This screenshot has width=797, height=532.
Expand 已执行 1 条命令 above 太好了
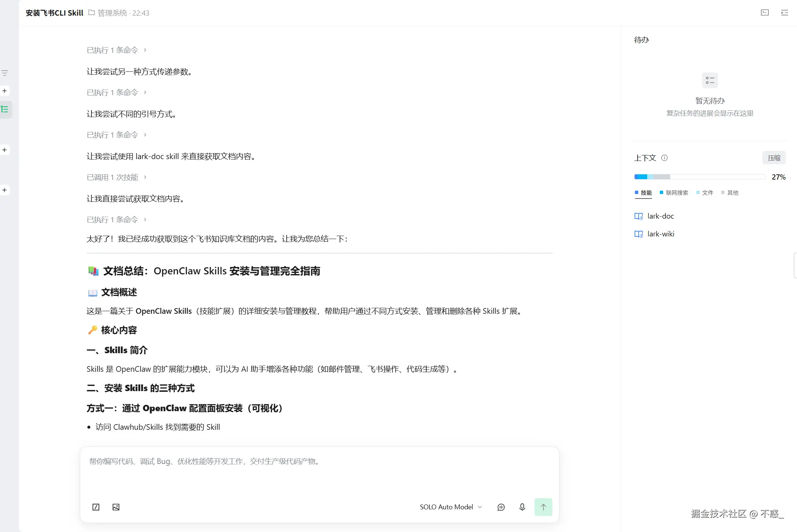[x=117, y=220]
